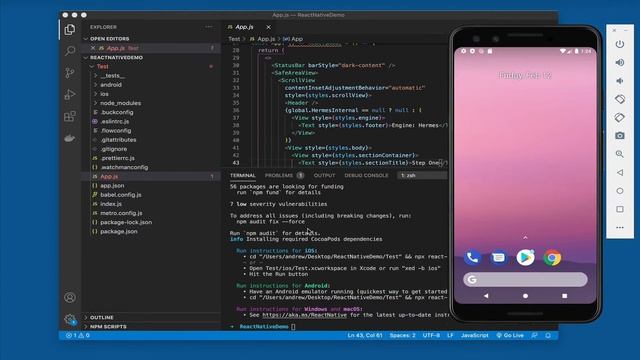640x360 pixels.
Task: Click Go Live in status bar
Action: point(510,336)
